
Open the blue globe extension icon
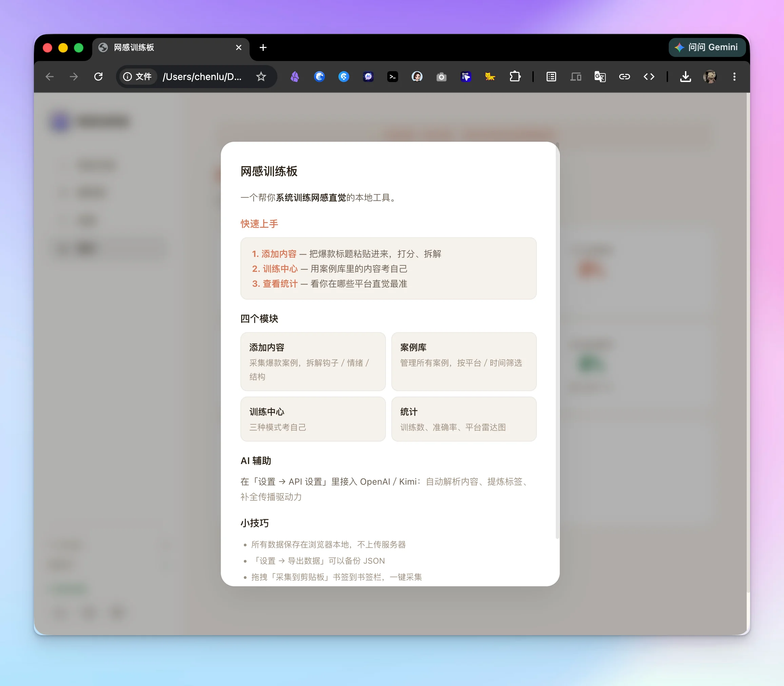(x=319, y=77)
